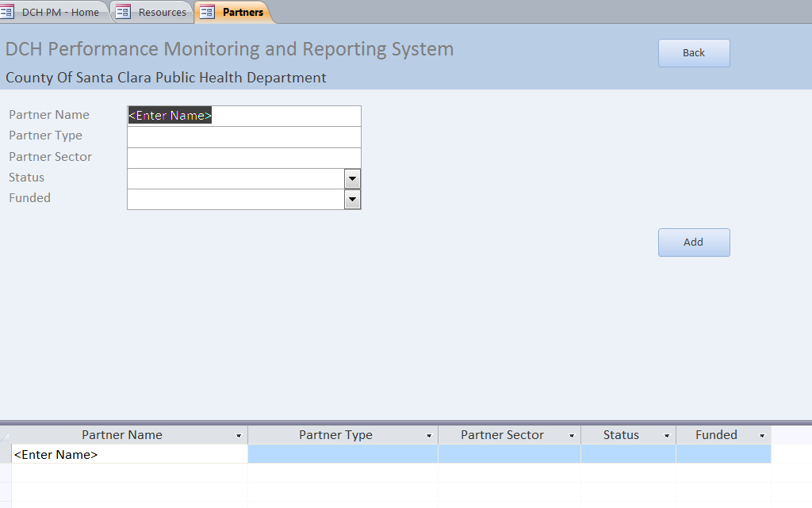Open Partner Sector column header arrow
This screenshot has width=812, height=508.
click(x=572, y=436)
